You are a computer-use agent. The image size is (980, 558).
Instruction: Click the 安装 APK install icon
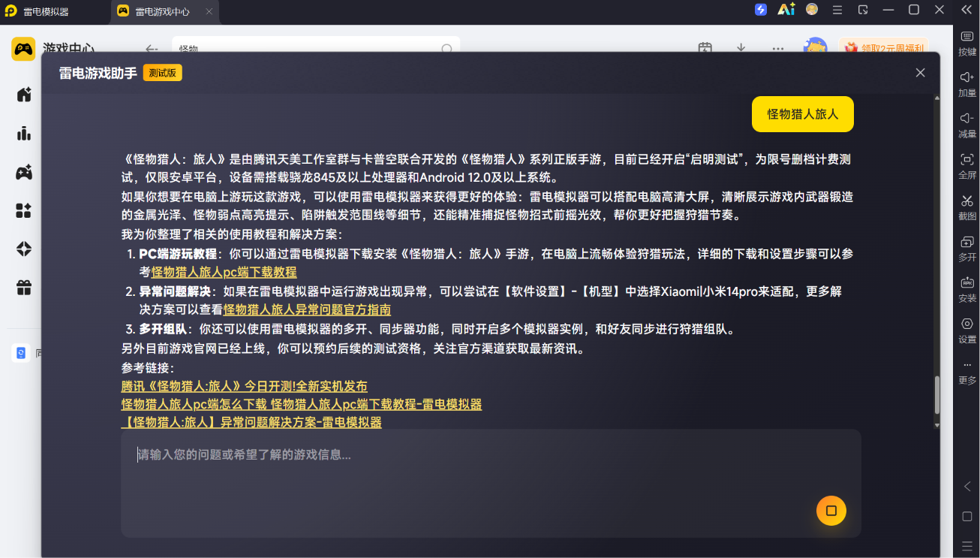point(967,290)
